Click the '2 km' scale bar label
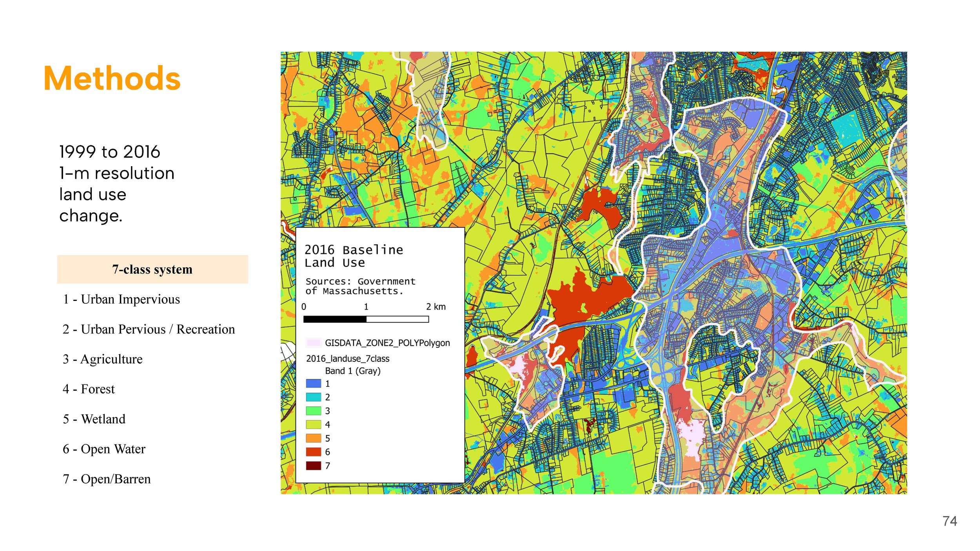This screenshot has width=980, height=551. 436,307
